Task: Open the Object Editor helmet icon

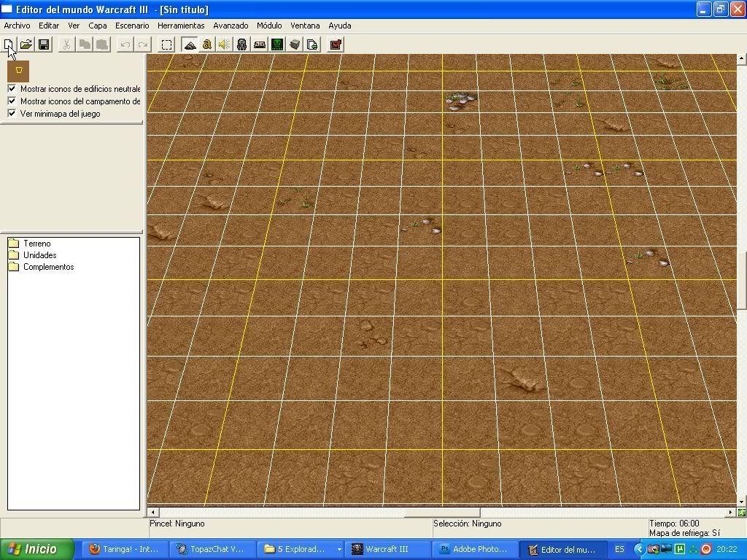Action: coord(242,44)
